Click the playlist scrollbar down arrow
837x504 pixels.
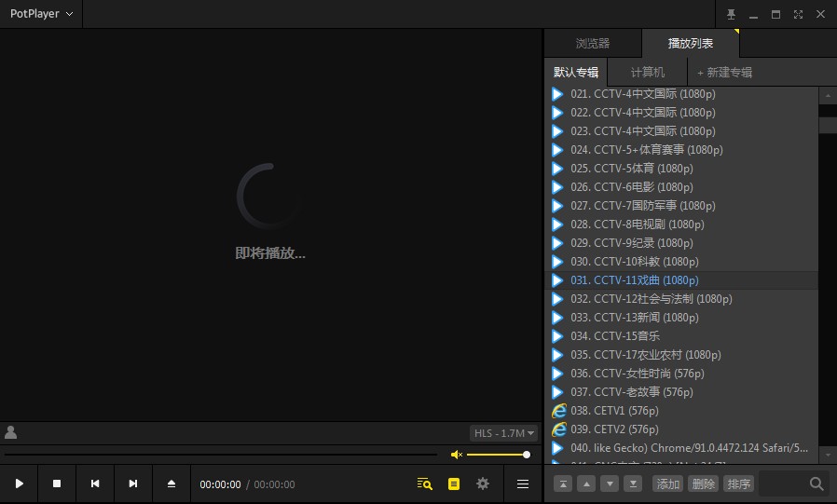(x=828, y=455)
